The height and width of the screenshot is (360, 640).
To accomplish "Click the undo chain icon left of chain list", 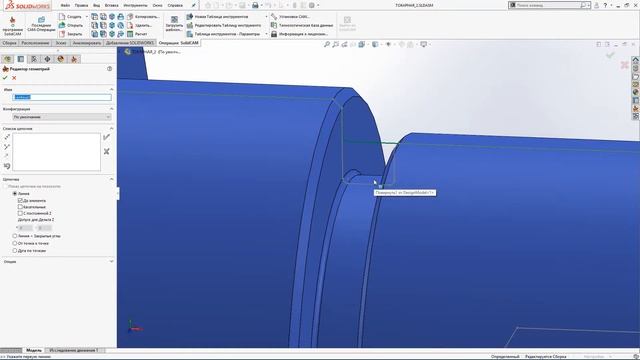I will [x=7, y=166].
